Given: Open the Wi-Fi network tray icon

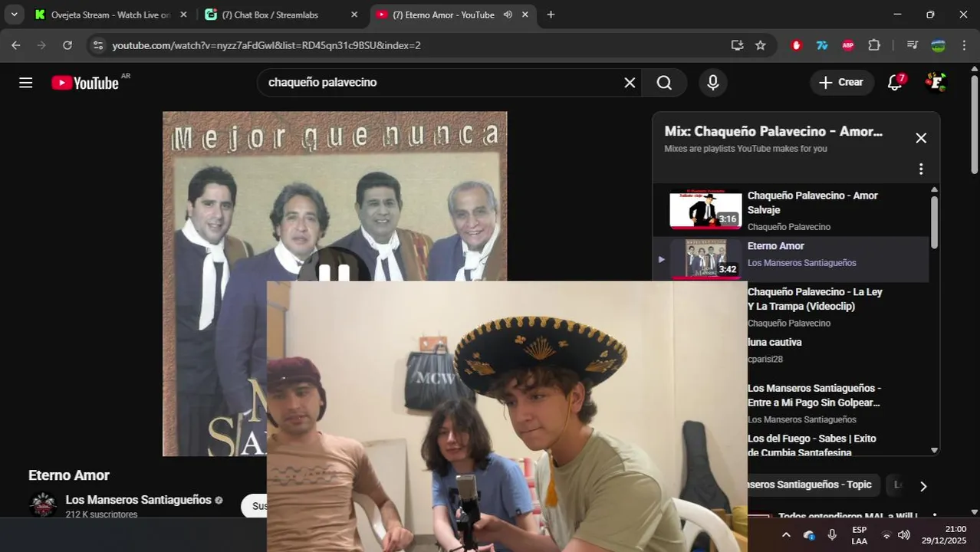Looking at the screenshot, I should click(887, 535).
